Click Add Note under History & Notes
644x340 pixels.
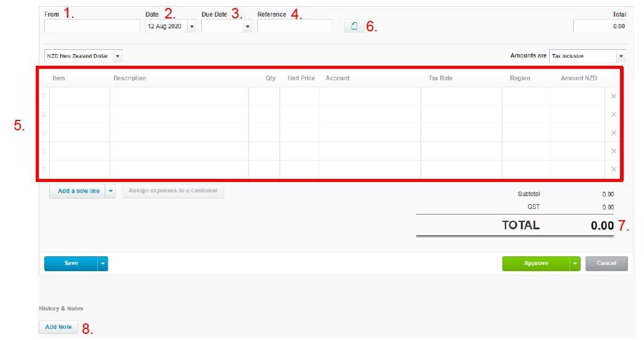(58, 327)
